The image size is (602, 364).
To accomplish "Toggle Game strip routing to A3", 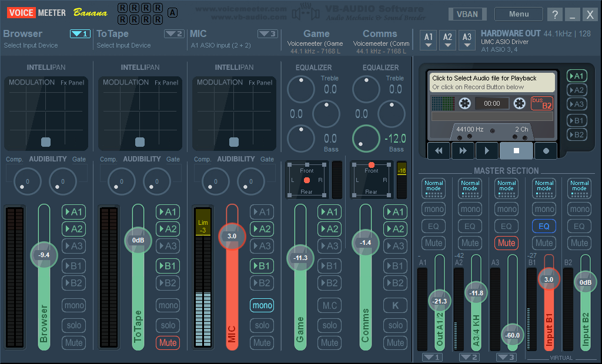I will click(x=329, y=246).
